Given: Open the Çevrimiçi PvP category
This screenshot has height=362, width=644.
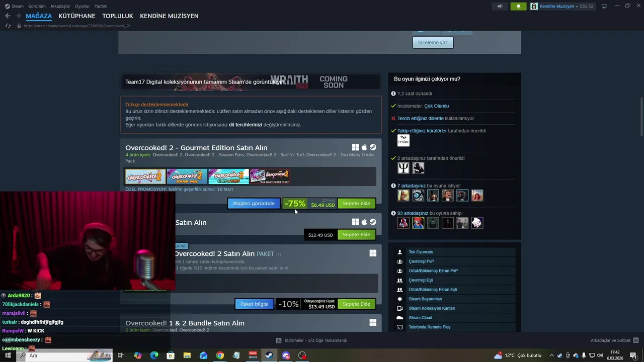Looking at the screenshot, I should (421, 261).
